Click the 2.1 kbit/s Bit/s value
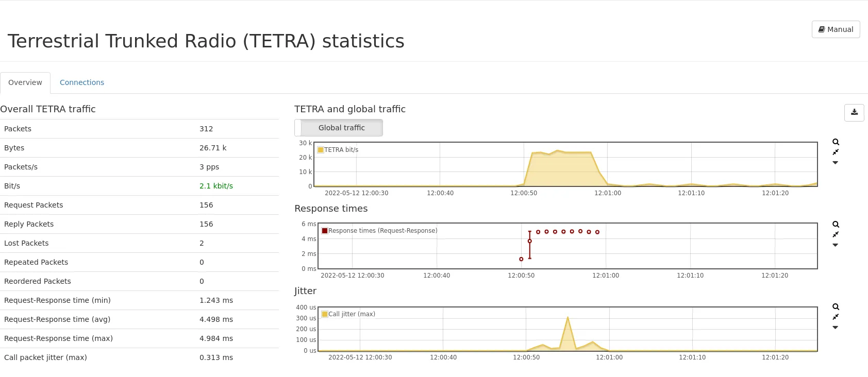 [x=216, y=186]
